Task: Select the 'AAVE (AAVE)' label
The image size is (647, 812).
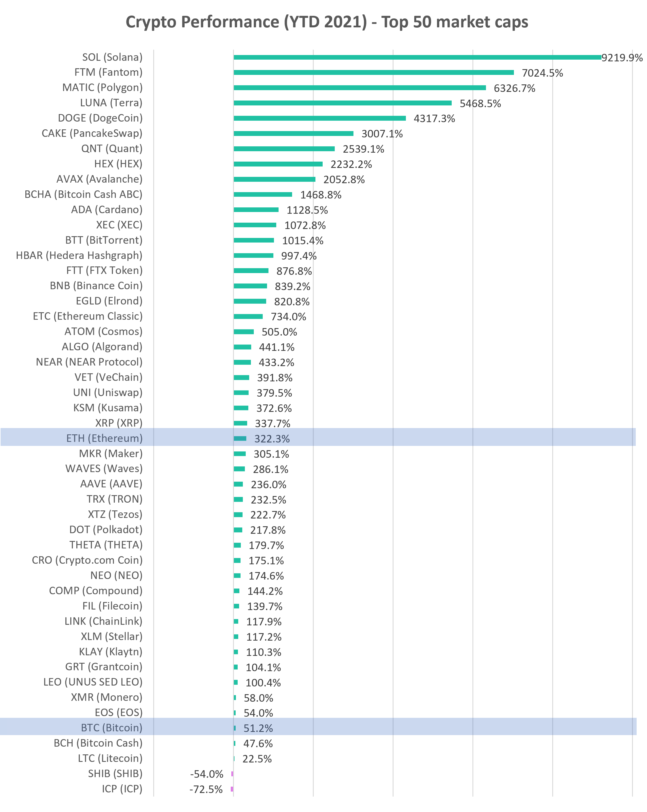Action: pos(111,484)
